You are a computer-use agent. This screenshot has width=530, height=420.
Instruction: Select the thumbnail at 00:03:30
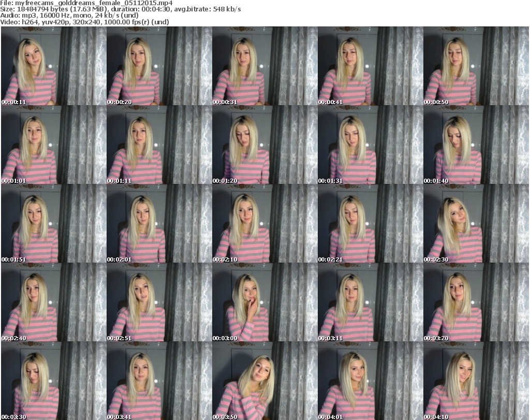pyautogui.click(x=53, y=381)
